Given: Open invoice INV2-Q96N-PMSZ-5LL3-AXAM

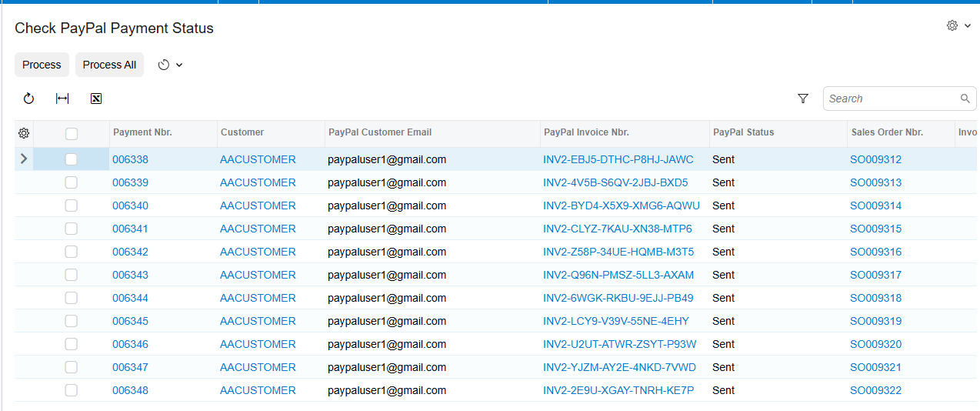Looking at the screenshot, I should click(618, 275).
